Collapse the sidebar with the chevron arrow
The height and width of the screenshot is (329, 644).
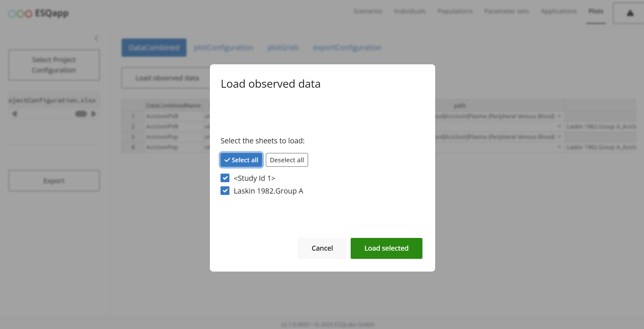pyautogui.click(x=96, y=39)
